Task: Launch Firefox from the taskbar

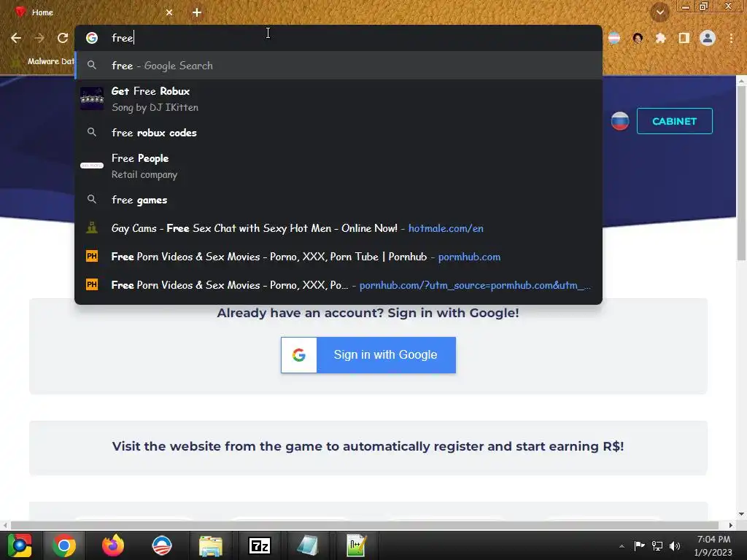Action: pos(113,545)
